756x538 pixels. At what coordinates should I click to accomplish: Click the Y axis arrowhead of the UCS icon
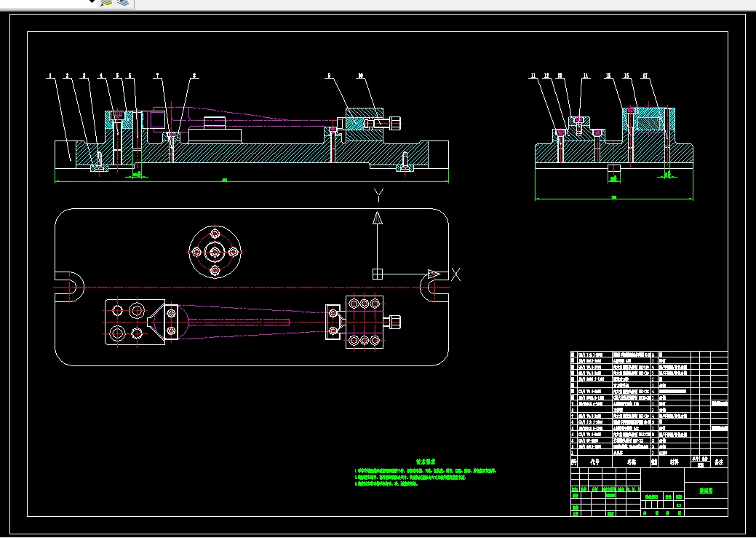click(x=377, y=218)
